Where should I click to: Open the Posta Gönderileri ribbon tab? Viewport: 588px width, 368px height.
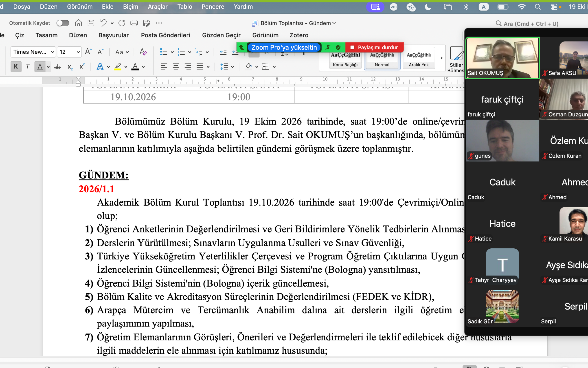coord(165,35)
